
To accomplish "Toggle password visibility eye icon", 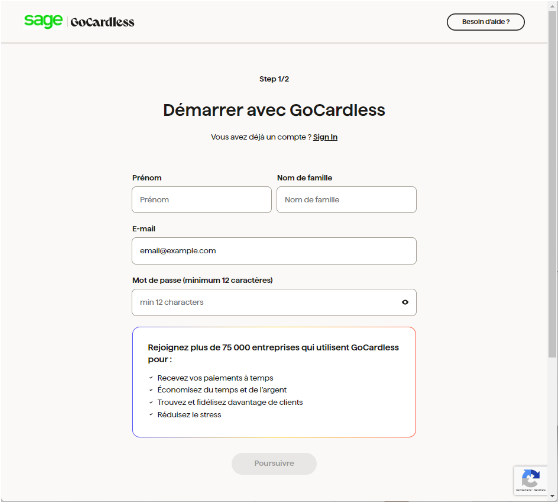I will coord(405,302).
